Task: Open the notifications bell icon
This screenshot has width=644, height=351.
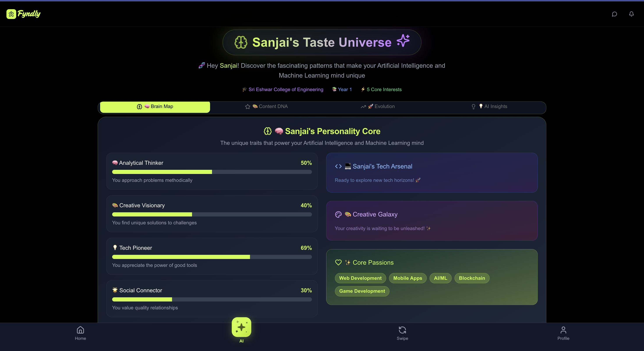Action: coord(631,14)
